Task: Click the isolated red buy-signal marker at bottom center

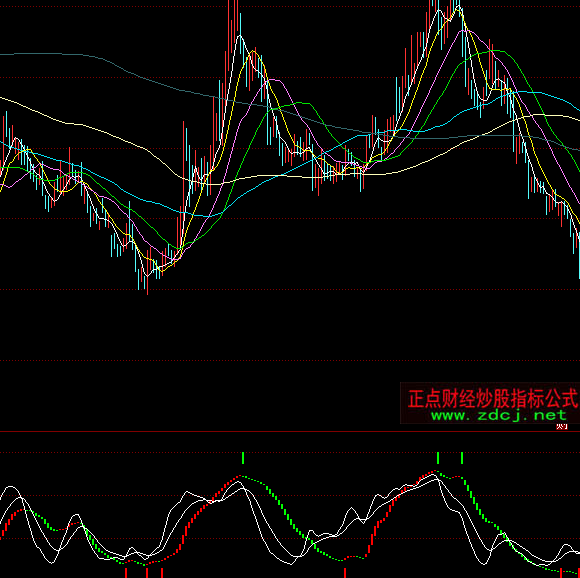Action: point(345,573)
